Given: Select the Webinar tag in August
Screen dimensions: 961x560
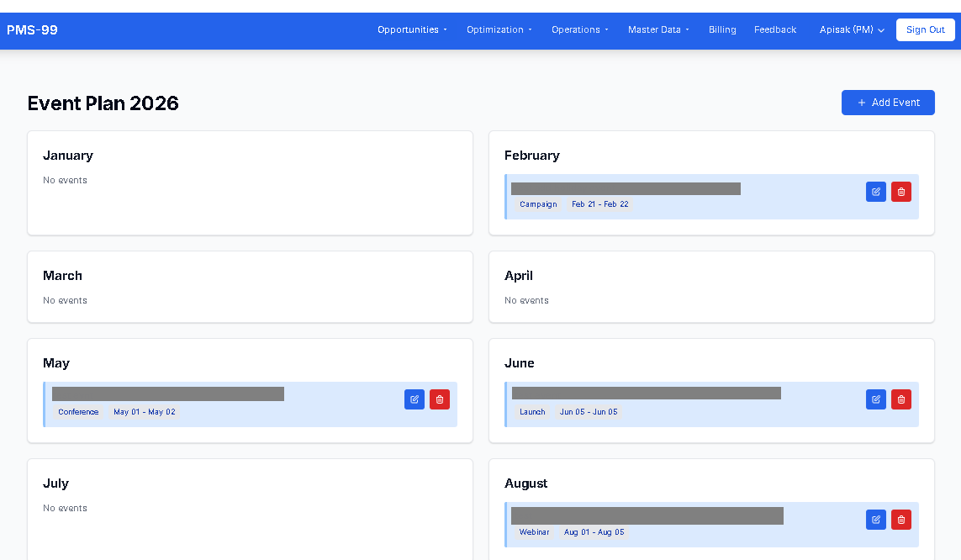Looking at the screenshot, I should click(x=534, y=532).
